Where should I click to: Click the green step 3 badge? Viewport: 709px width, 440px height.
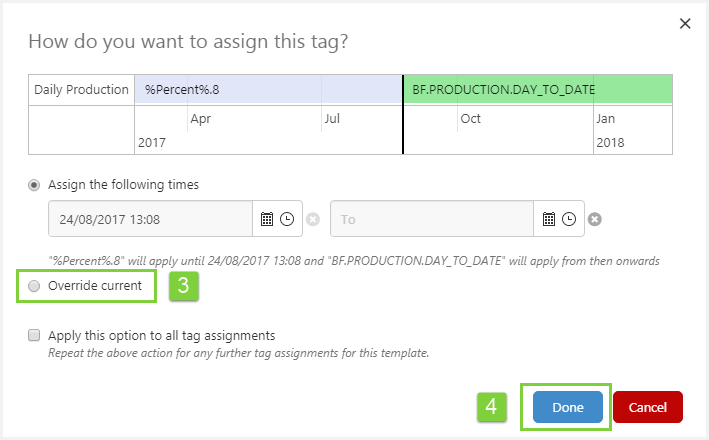(183, 286)
